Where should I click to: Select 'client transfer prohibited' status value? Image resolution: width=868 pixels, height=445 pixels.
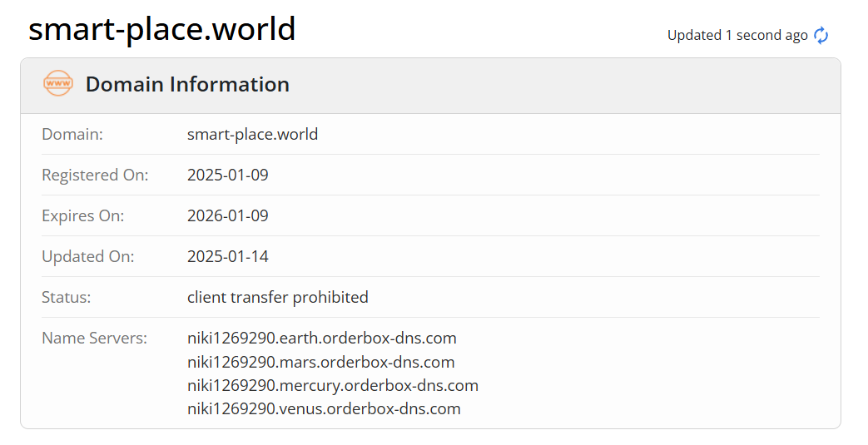point(278,298)
